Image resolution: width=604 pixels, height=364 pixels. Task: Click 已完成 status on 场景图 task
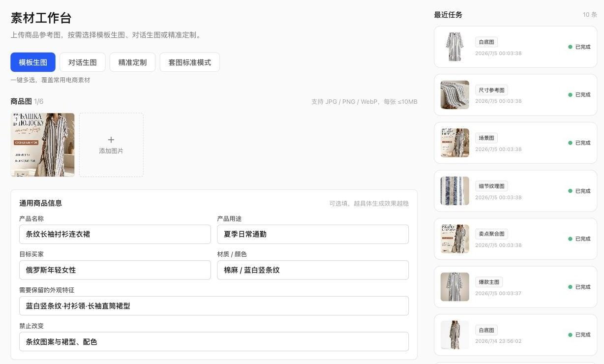579,143
